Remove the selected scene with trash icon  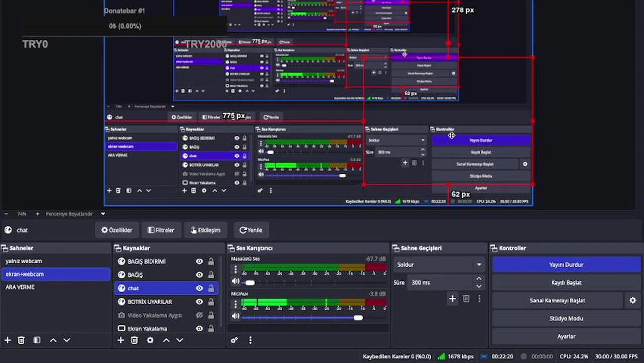coord(21,340)
